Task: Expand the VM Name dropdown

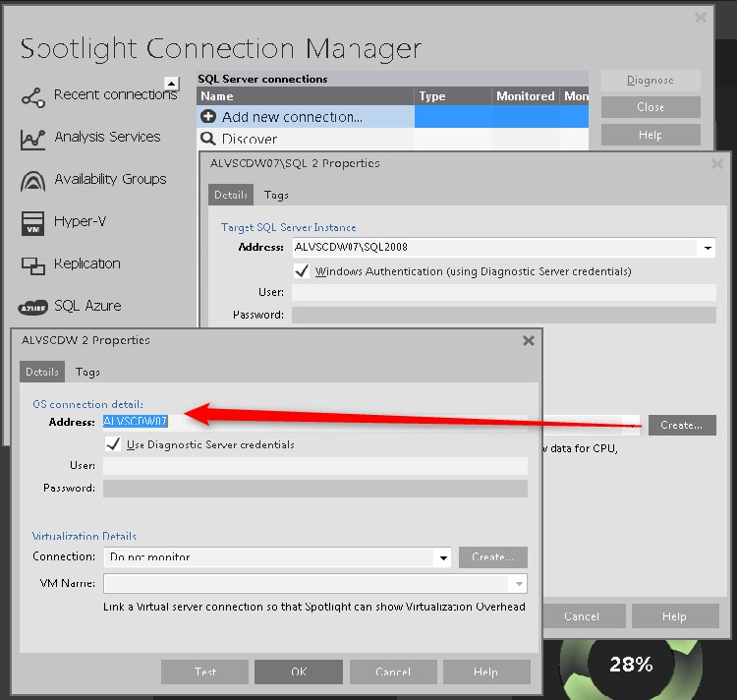Action: 519,584
